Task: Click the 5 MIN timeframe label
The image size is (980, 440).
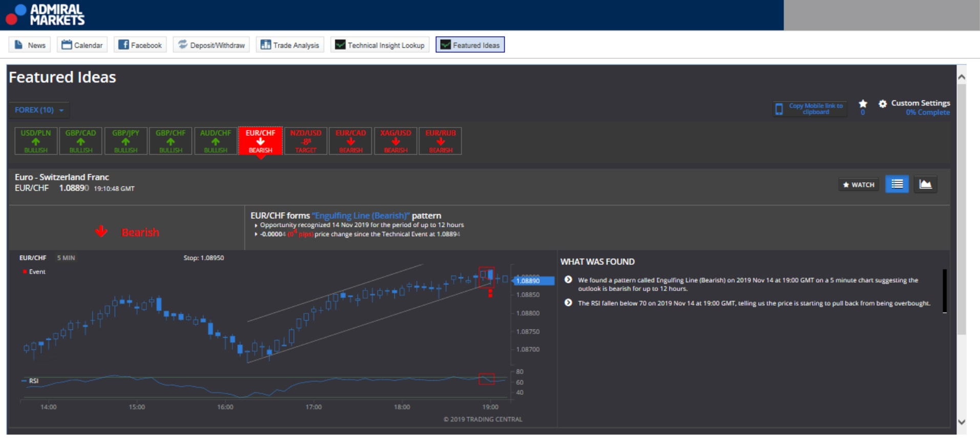Action: (66, 258)
